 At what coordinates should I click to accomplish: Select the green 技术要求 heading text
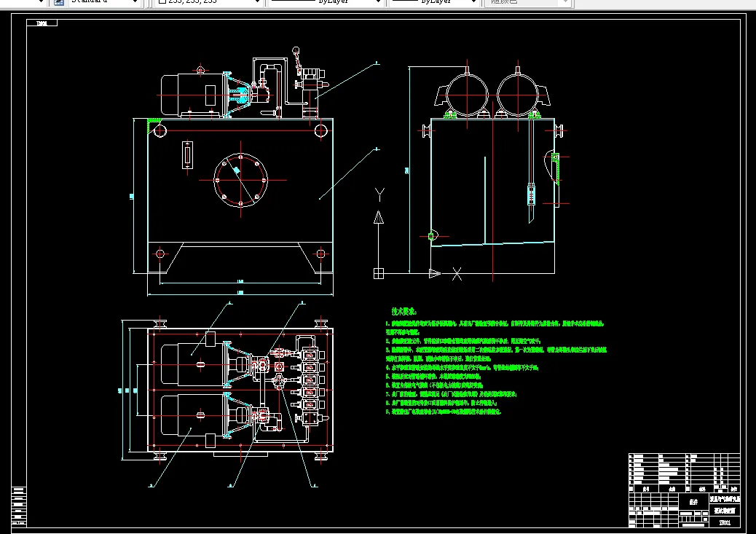404,312
